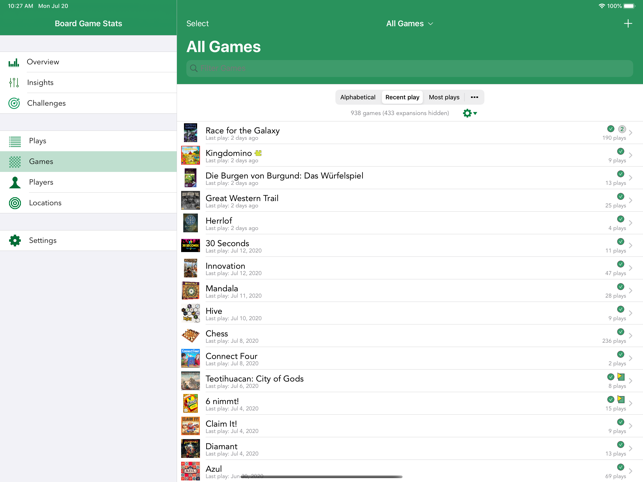
Task: Click the games search field
Action: pyautogui.click(x=409, y=68)
